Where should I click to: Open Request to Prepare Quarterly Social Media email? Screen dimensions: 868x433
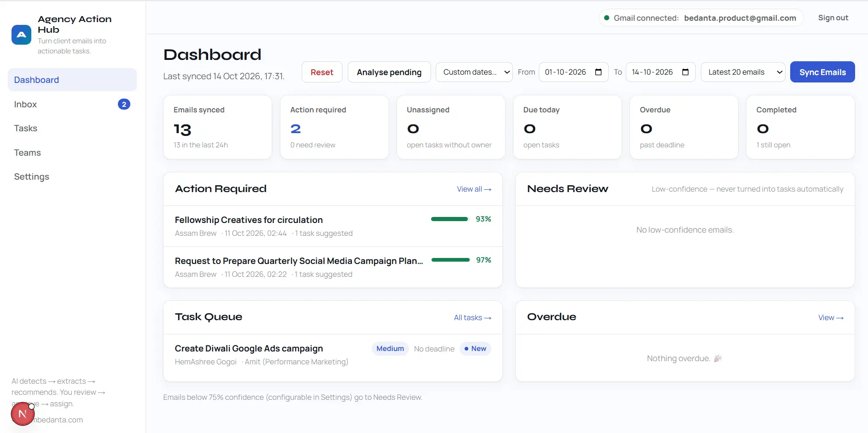(333, 267)
